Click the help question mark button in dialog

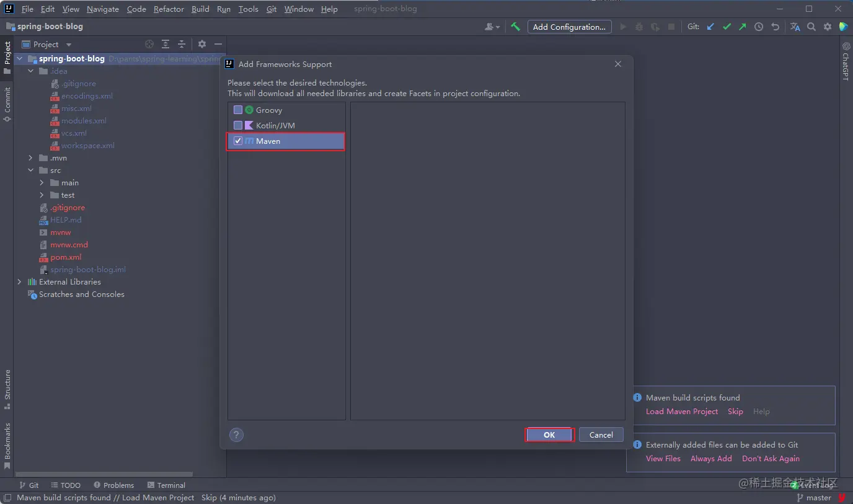tap(236, 435)
